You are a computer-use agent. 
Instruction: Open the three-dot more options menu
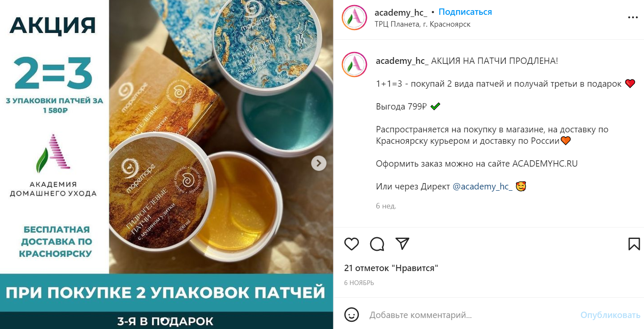pos(633,18)
